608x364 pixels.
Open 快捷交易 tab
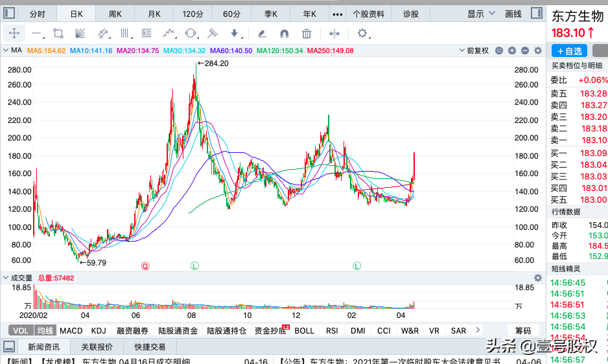coord(150,347)
